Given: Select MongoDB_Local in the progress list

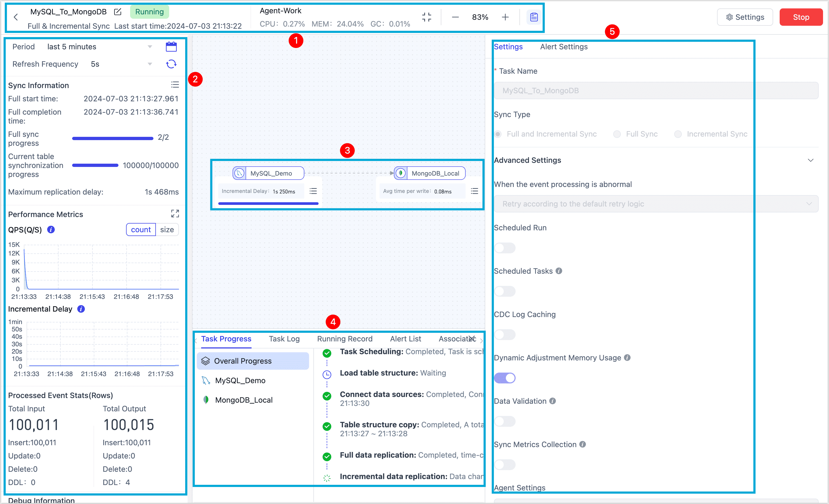Looking at the screenshot, I should 244,400.
